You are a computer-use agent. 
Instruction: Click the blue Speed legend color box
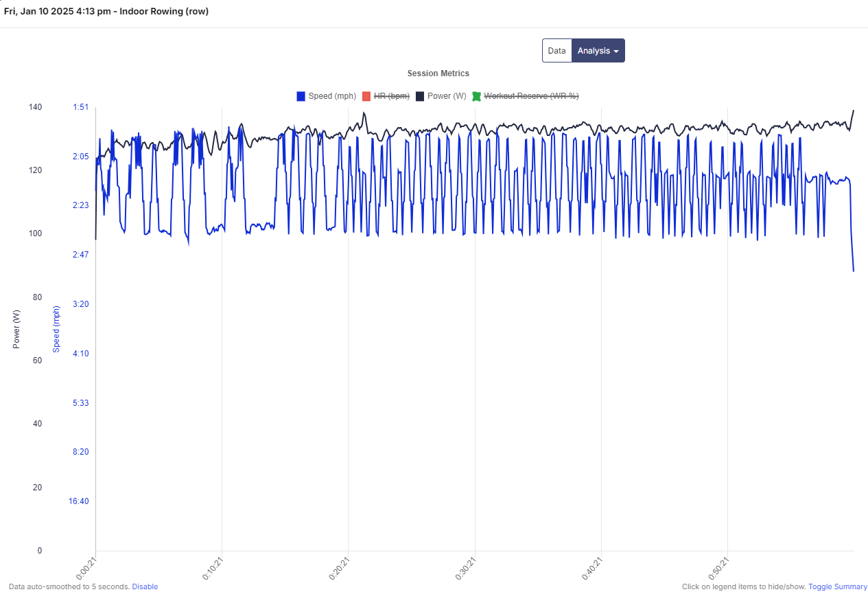click(x=301, y=96)
